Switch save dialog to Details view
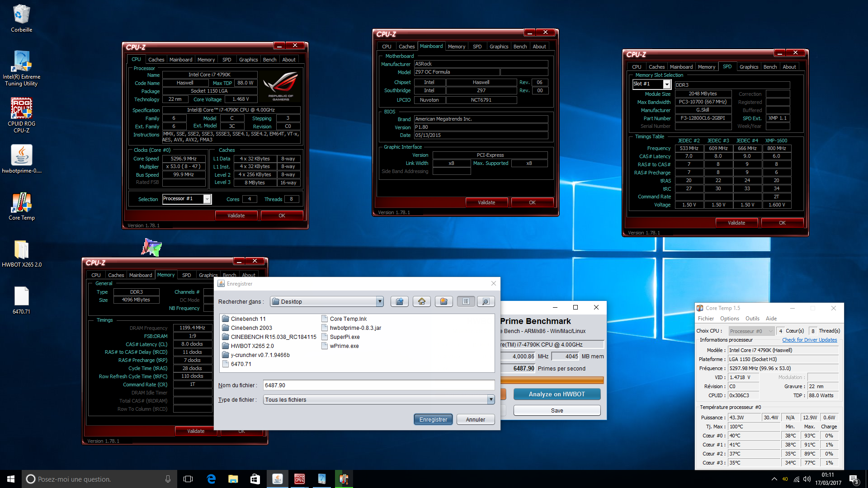This screenshot has width=868, height=488. (x=486, y=301)
